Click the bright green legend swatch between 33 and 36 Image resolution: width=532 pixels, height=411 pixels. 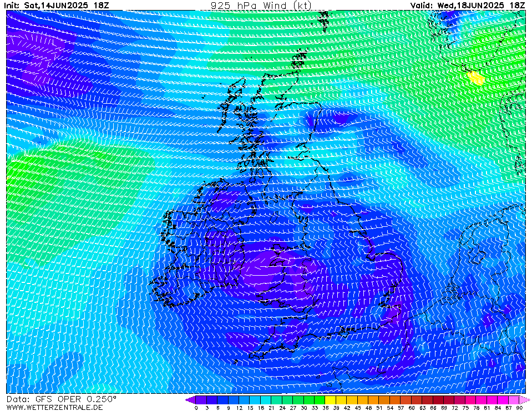click(320, 400)
